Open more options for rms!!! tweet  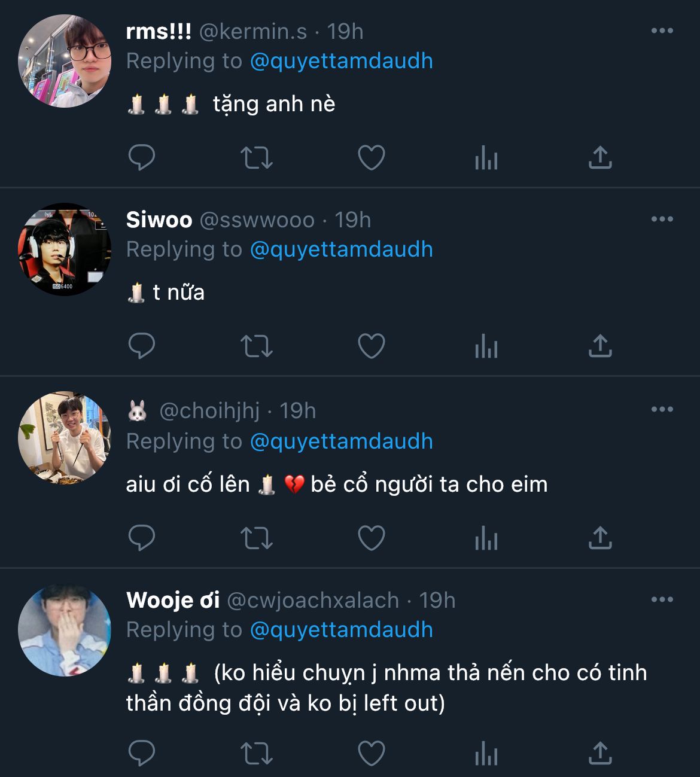pos(662,31)
